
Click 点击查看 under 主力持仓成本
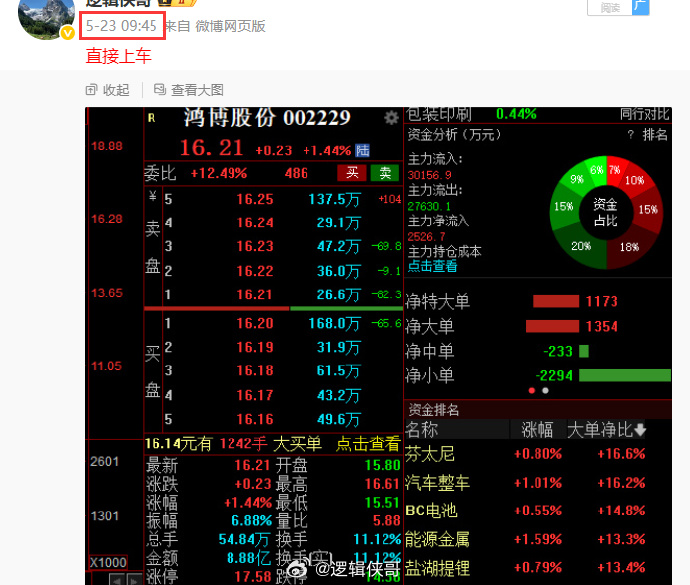pos(432,266)
